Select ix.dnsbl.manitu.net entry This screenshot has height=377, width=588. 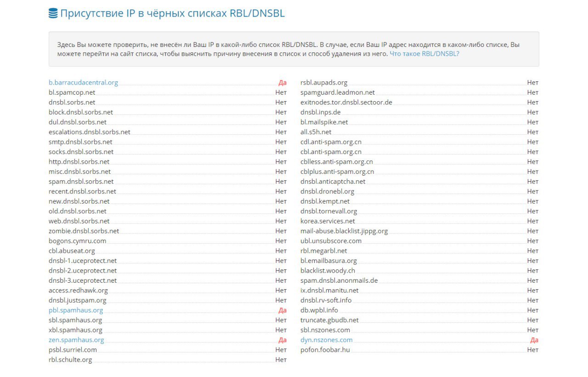click(329, 290)
